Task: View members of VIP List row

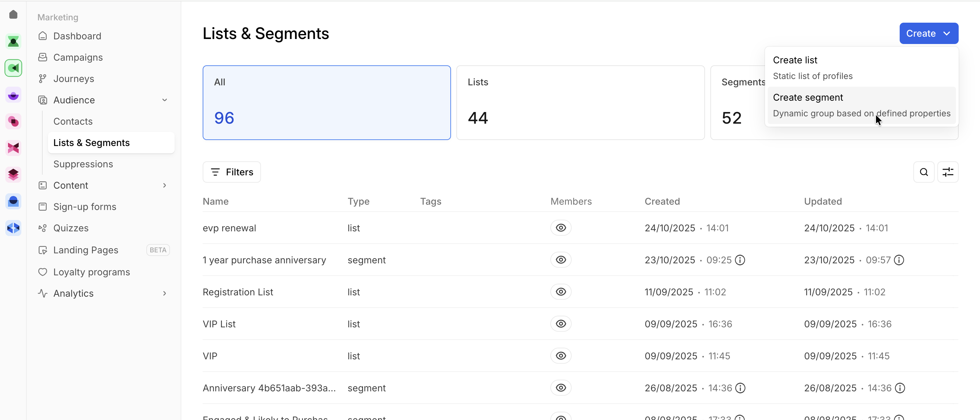Action: 560,324
